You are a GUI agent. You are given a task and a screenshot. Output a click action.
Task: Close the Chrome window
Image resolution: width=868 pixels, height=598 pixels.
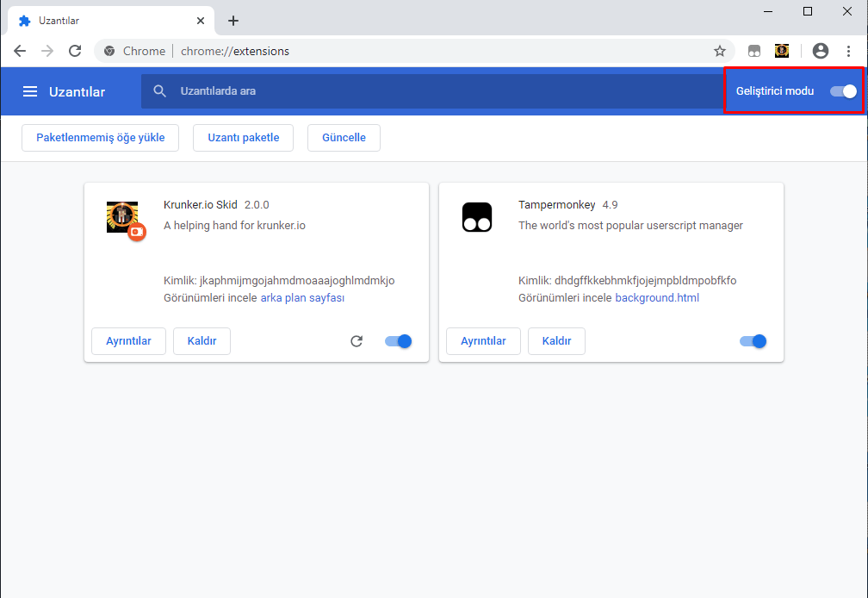(x=847, y=11)
